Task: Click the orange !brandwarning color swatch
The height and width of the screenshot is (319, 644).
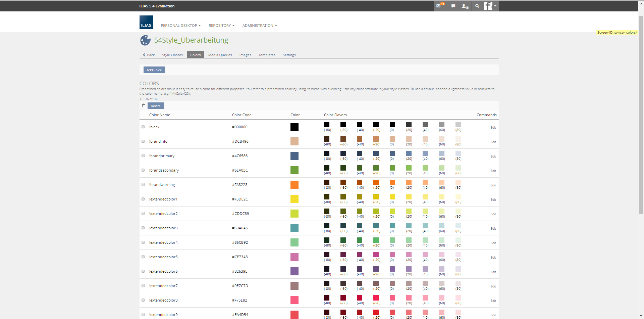Action: 294,185
